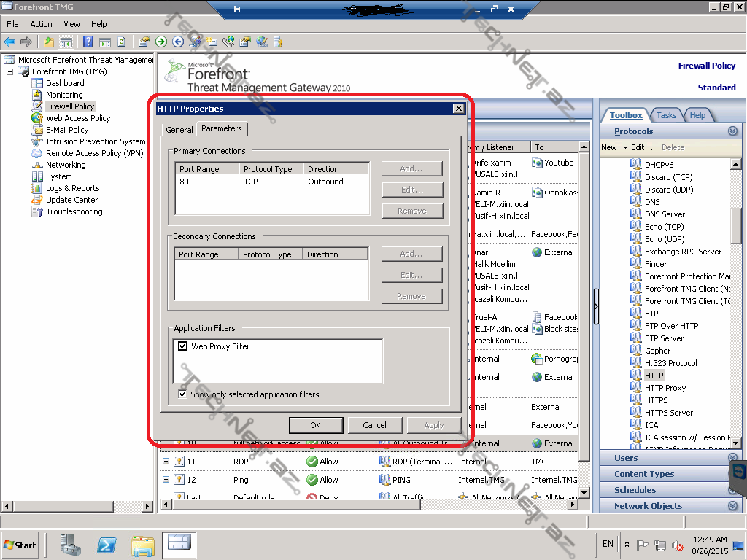Open the Dashboard node icon

point(37,83)
